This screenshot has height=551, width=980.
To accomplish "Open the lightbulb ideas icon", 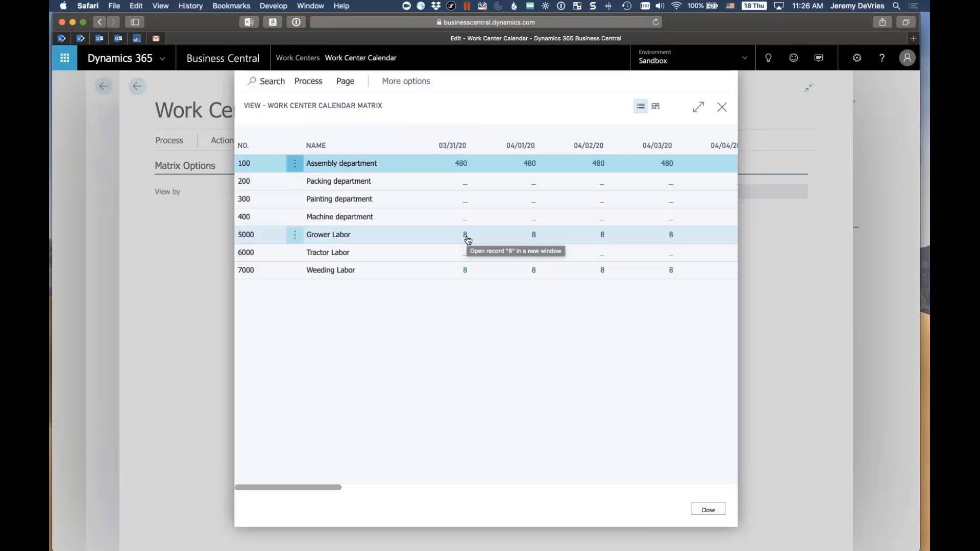I will pyautogui.click(x=768, y=58).
